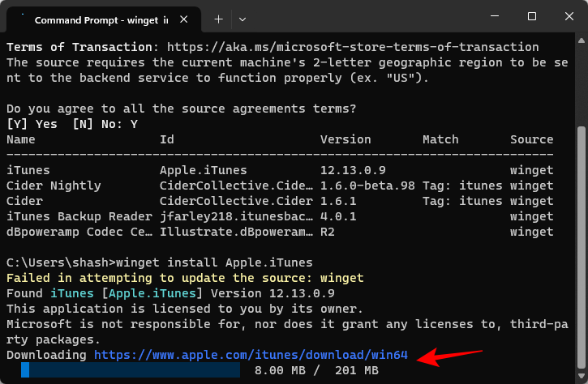This screenshot has height=384, width=588.
Task: Click the scrollbar up arrow
Action: pyautogui.click(x=581, y=41)
